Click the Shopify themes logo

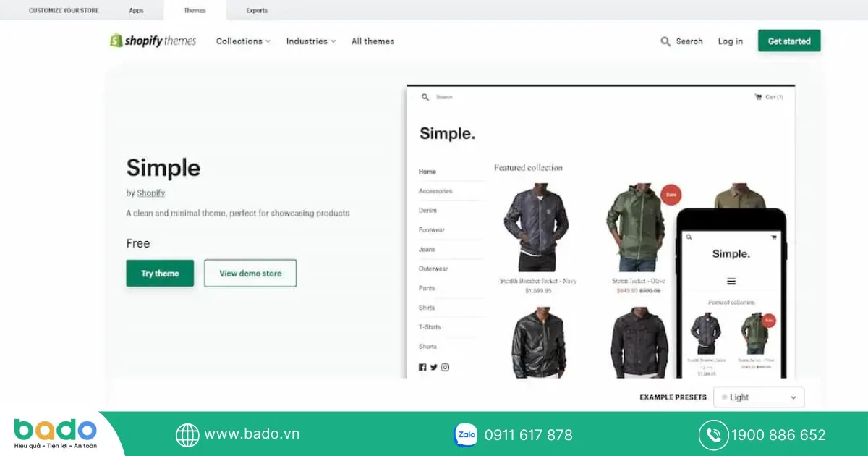(153, 41)
